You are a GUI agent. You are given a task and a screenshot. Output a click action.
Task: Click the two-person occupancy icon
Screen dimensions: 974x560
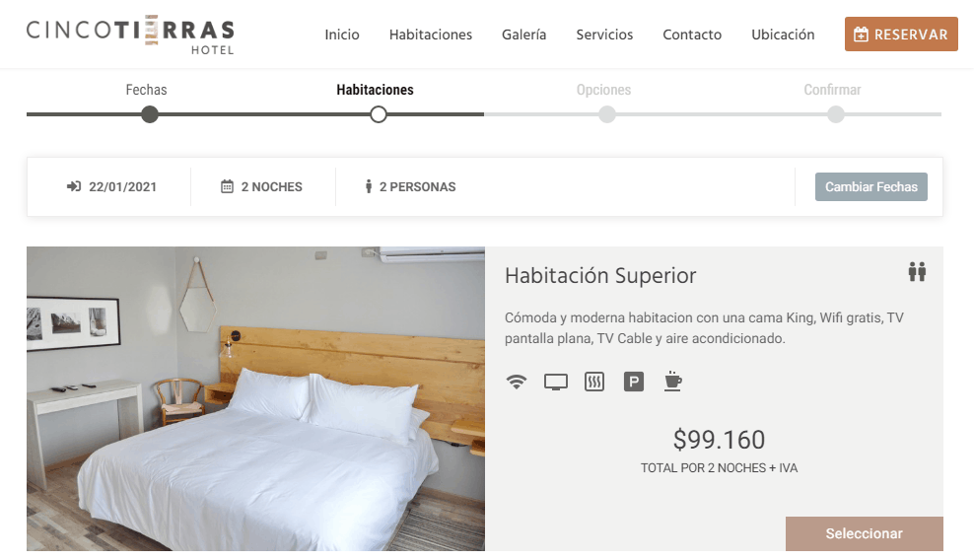917,271
